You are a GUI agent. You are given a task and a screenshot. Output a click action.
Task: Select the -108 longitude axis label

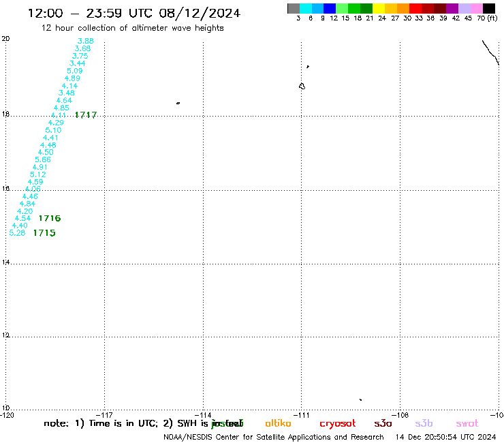tap(400, 415)
